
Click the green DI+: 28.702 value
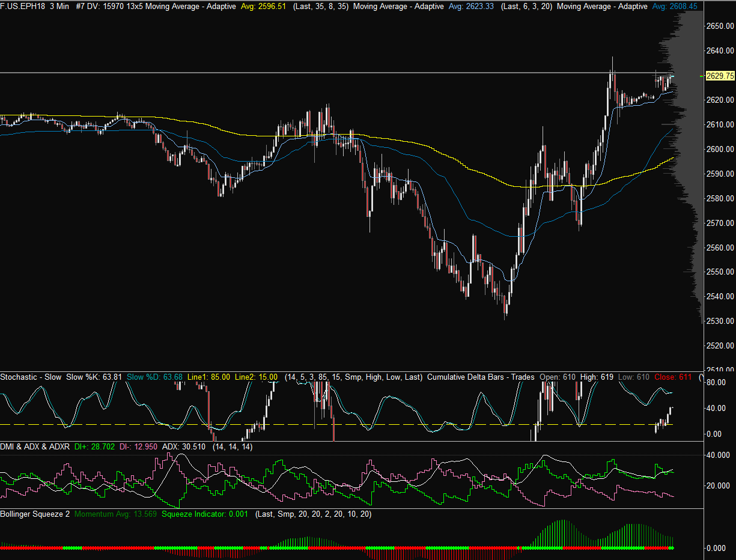click(95, 447)
